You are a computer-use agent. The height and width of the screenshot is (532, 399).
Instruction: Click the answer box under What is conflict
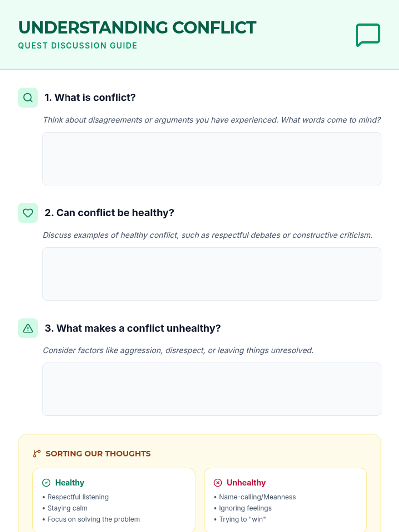click(x=211, y=159)
